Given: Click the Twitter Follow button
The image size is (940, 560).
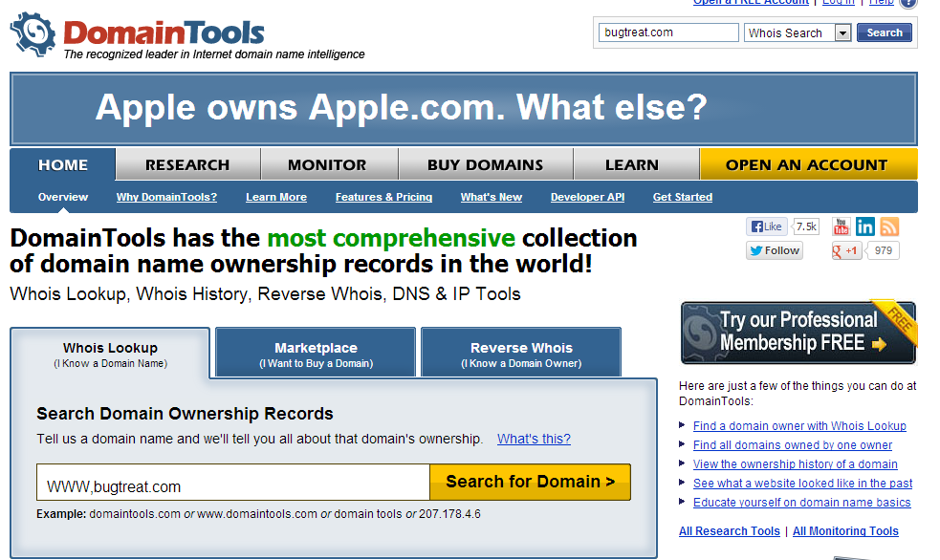Looking at the screenshot, I should pos(775,250).
